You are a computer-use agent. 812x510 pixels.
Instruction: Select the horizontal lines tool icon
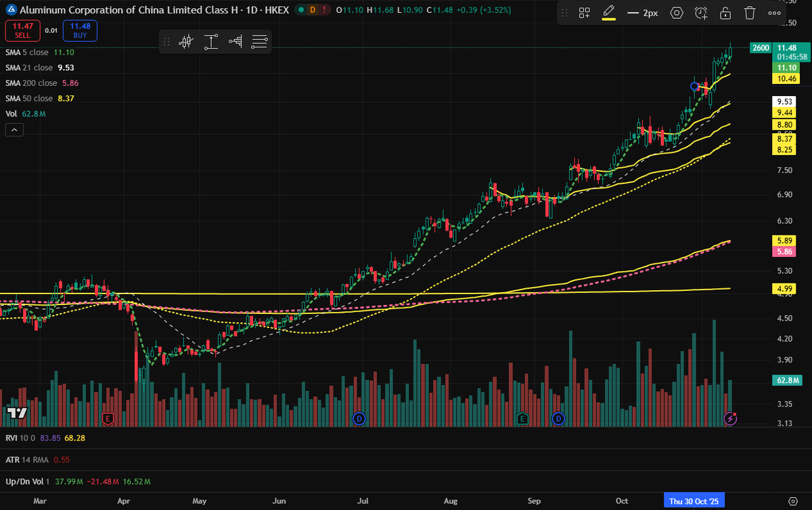tap(259, 42)
